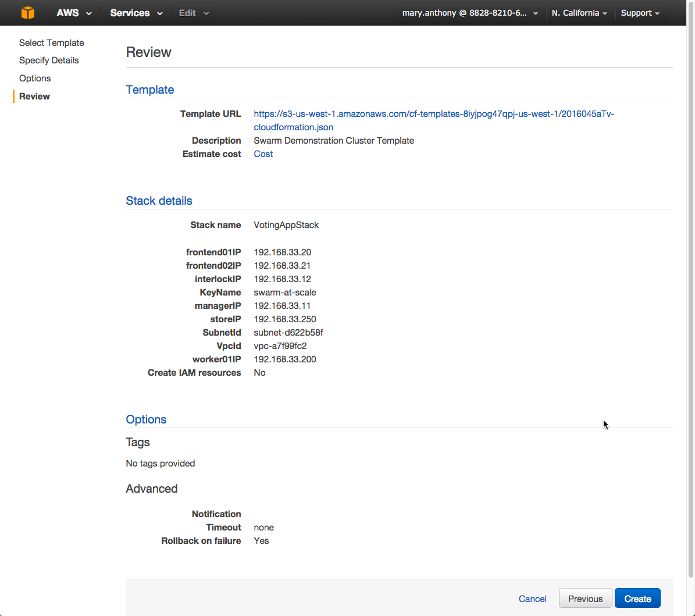
Task: Go to Options step in sidebar
Action: click(35, 79)
